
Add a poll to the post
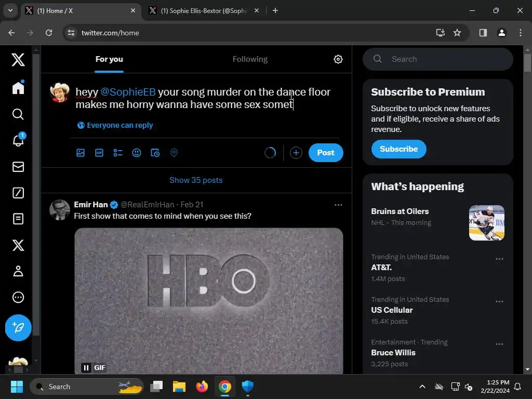(118, 153)
